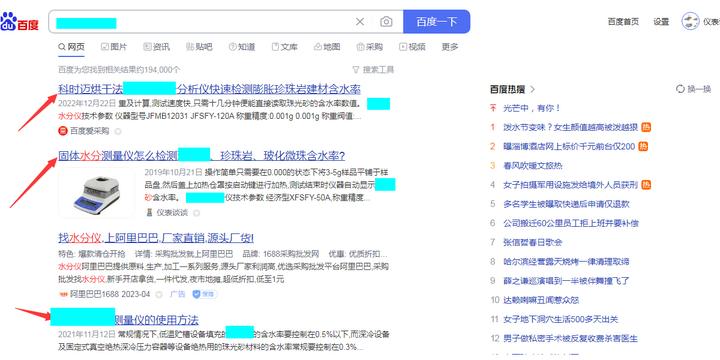Switch to 资讯 tab
The height and width of the screenshot is (360, 720).
[x=157, y=47]
